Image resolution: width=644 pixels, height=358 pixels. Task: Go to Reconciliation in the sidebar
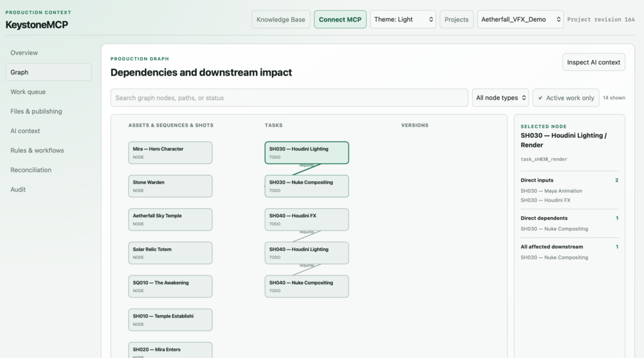coord(49,170)
